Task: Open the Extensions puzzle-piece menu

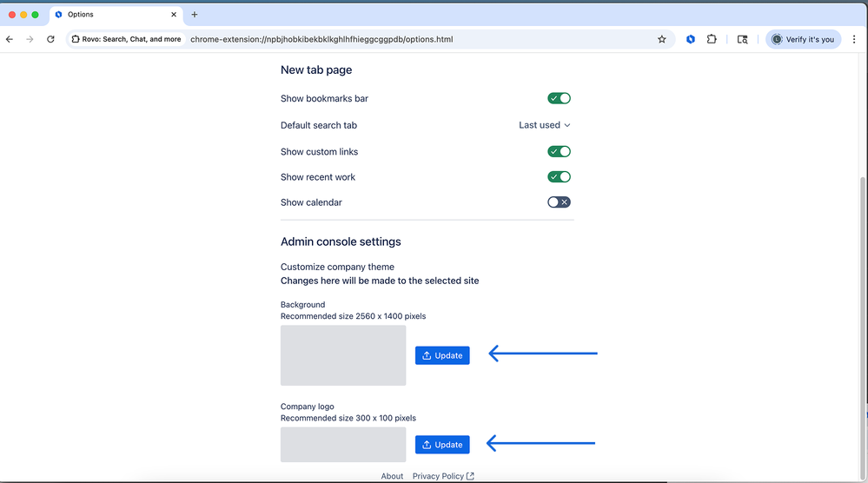Action: tap(712, 39)
